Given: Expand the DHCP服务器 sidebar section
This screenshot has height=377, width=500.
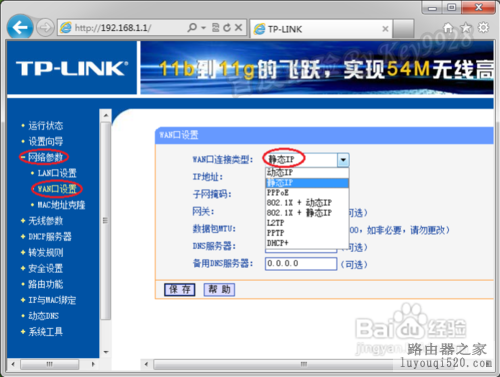Looking at the screenshot, I should 50,237.
